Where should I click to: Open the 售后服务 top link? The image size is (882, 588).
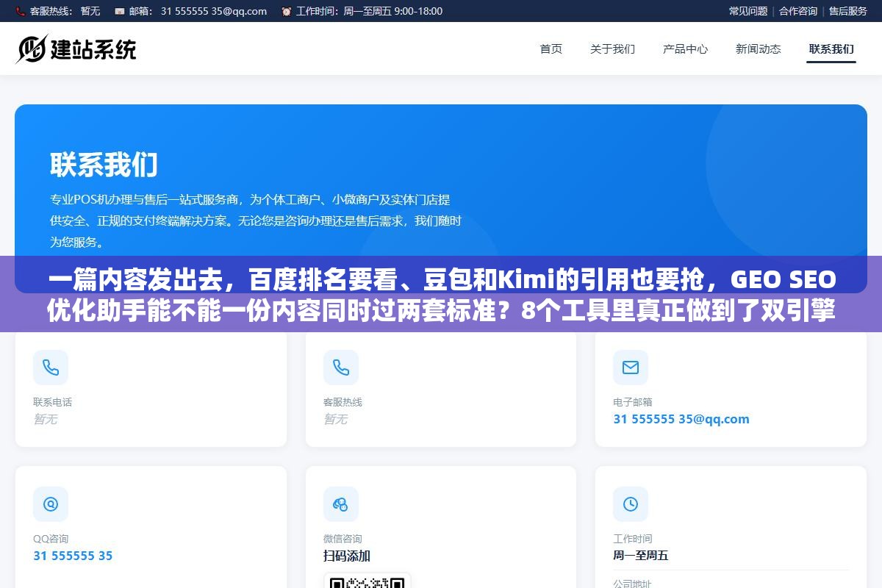[848, 11]
